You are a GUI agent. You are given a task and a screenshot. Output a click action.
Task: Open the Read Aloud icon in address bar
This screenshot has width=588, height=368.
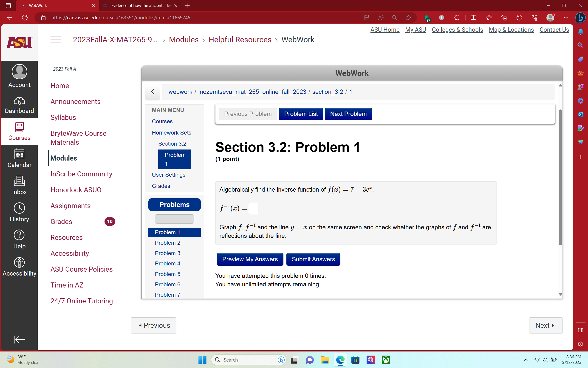pos(381,17)
